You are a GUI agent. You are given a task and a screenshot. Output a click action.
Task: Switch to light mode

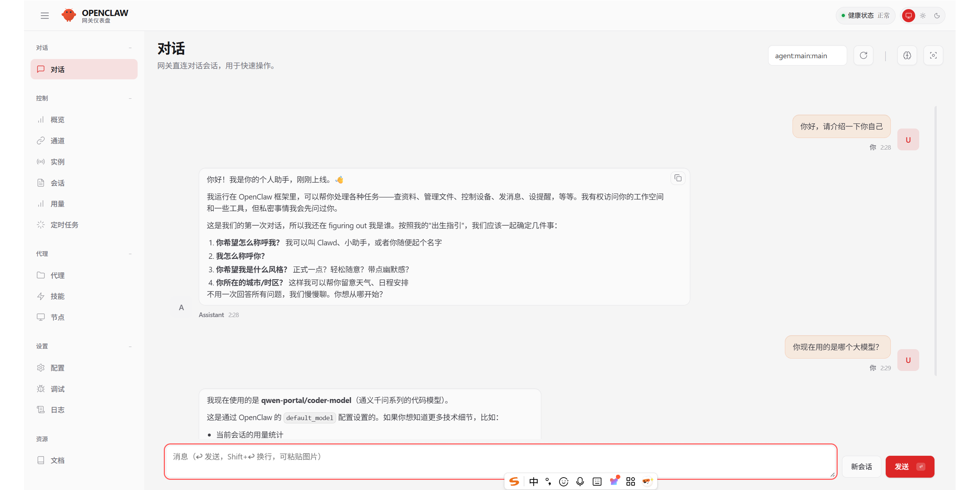[922, 16]
